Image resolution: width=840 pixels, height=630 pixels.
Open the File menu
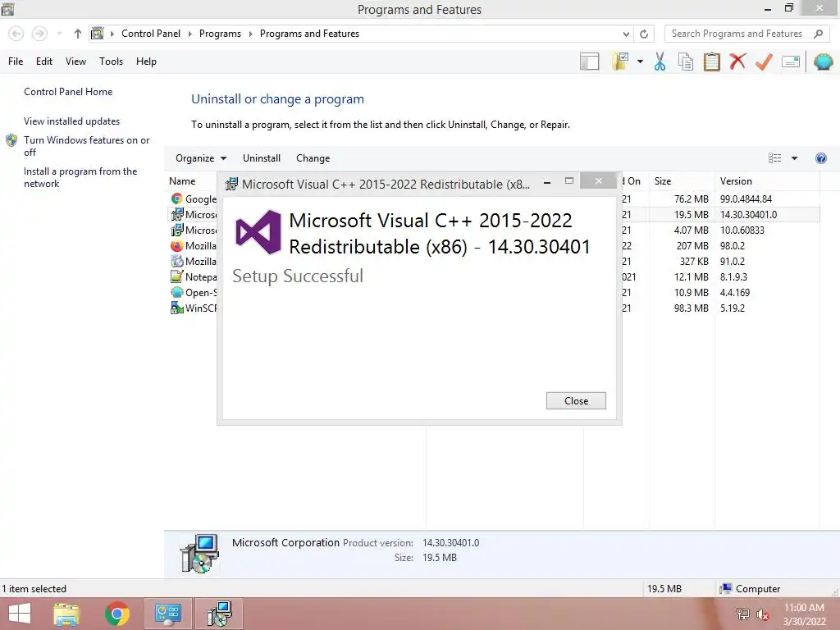pyautogui.click(x=16, y=62)
